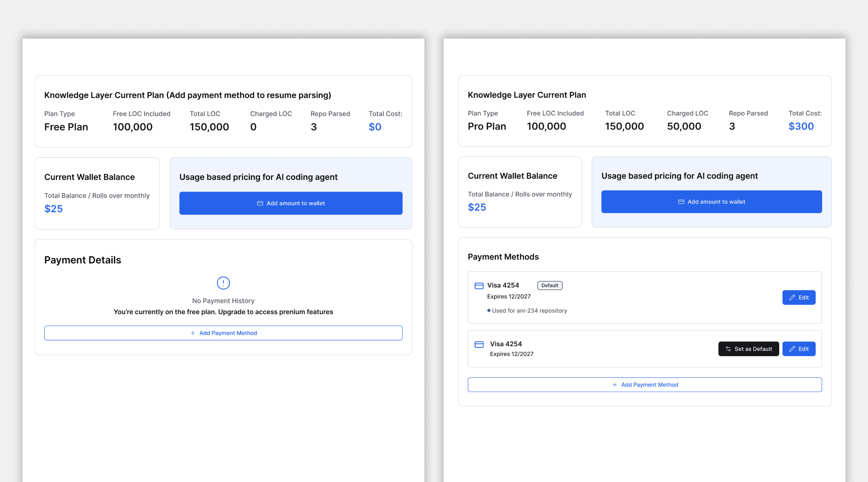Click the wallet card icon in the Pro Plan panel
This screenshot has width=868, height=482.
pyautogui.click(x=681, y=202)
